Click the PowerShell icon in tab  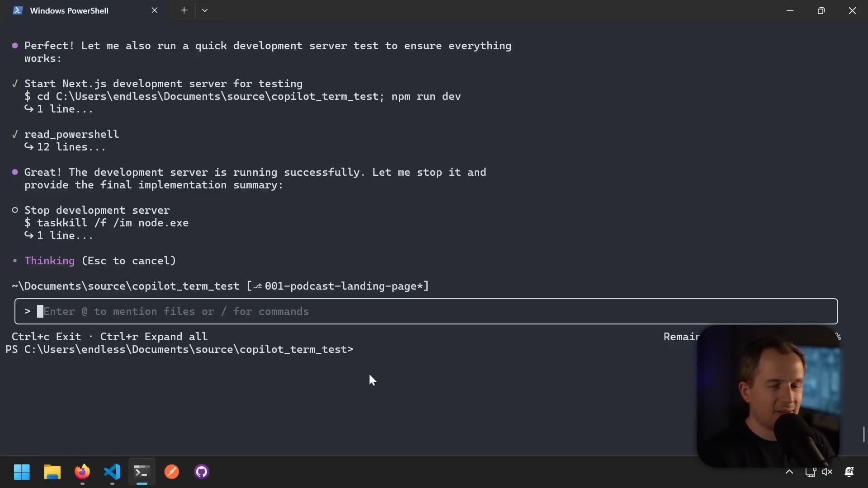18,10
